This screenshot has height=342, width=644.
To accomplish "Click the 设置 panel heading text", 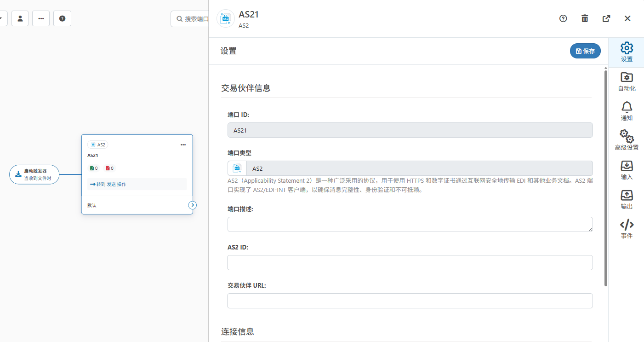I will tap(228, 51).
